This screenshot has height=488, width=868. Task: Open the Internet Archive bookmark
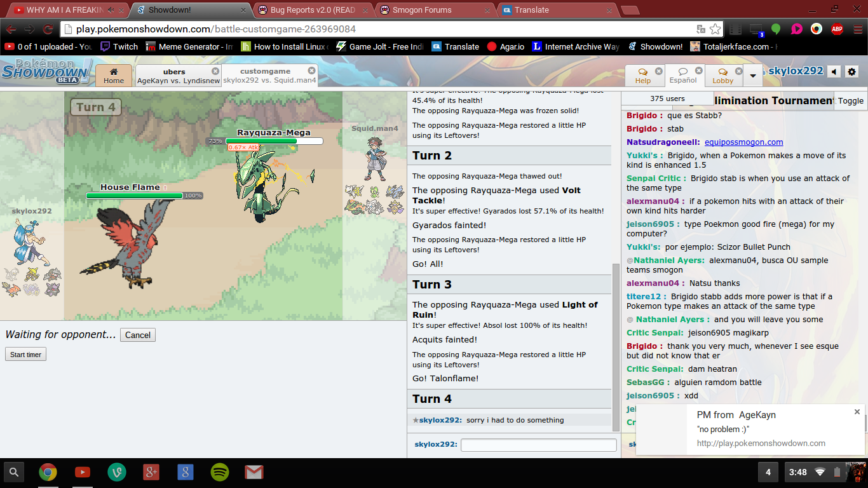(x=576, y=46)
